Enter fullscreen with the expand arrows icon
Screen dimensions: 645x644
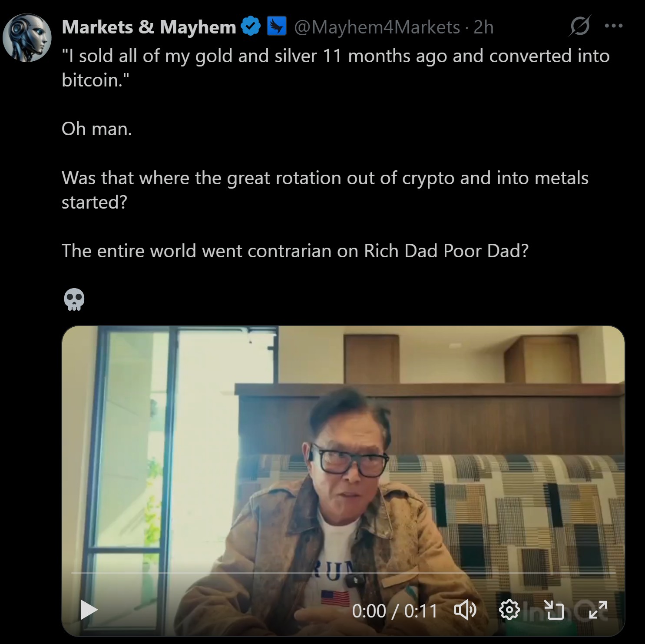click(598, 610)
